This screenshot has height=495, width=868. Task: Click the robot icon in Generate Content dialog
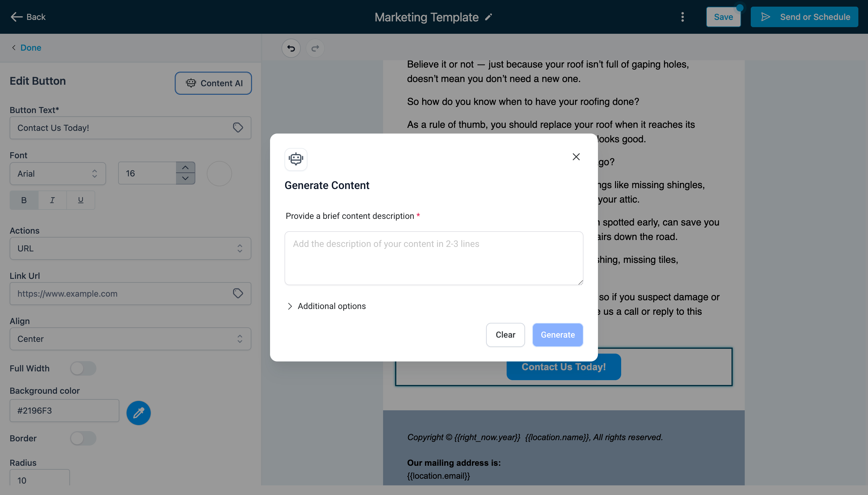(x=296, y=159)
